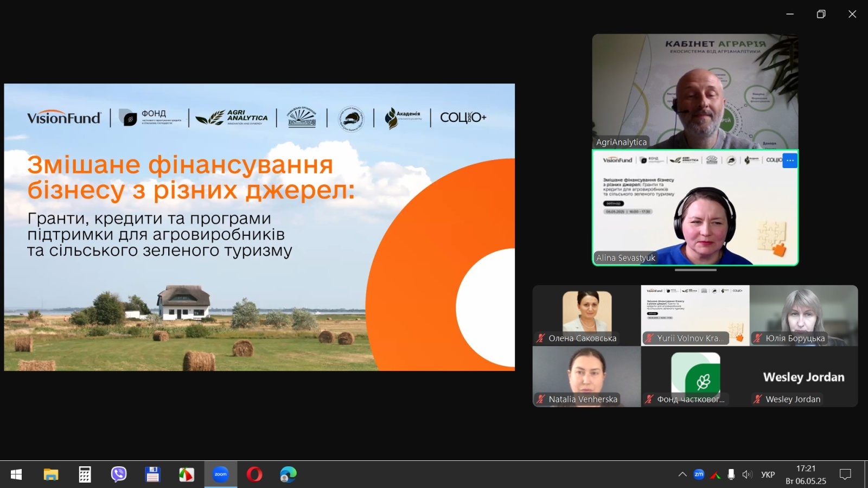Click the Zoom icon on the taskbar
The width and height of the screenshot is (868, 488).
(x=220, y=474)
